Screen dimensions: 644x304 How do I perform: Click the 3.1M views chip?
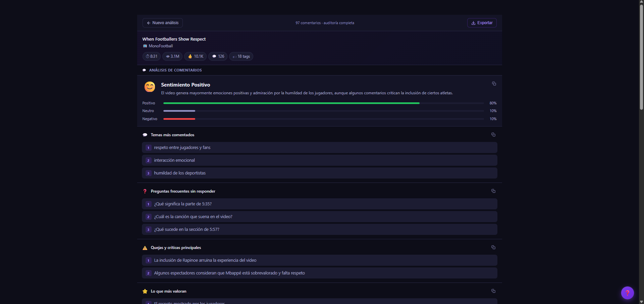(x=172, y=56)
